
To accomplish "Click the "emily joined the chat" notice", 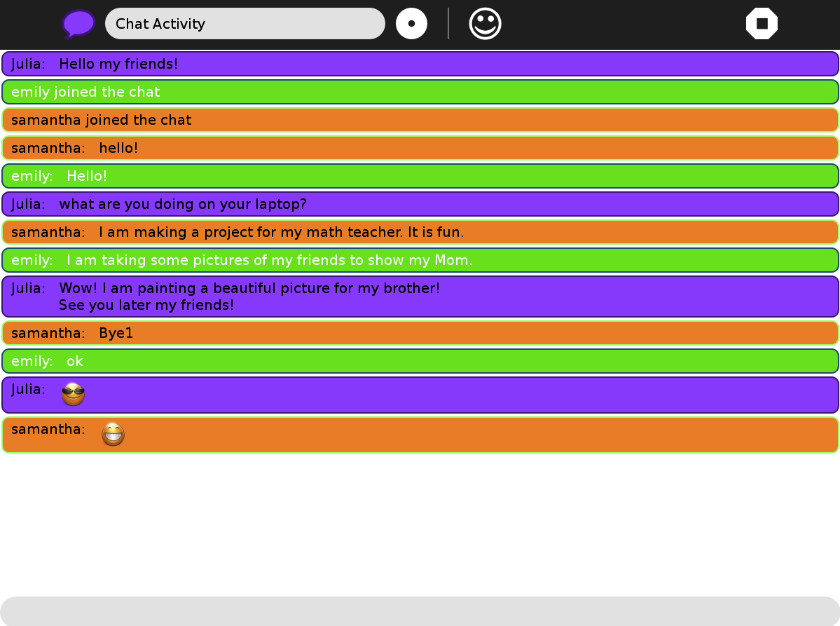I will pyautogui.click(x=85, y=92).
